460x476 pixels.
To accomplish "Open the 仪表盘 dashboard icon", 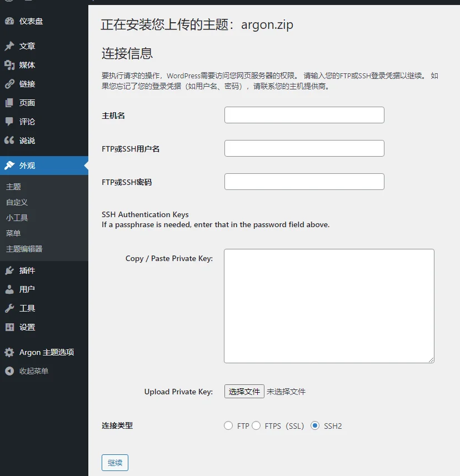I will 28,21.
